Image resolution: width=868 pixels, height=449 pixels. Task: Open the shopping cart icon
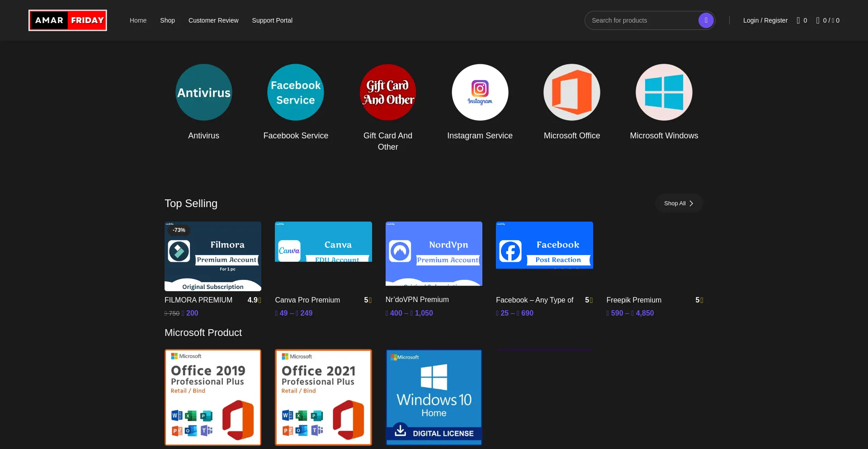[x=828, y=20]
